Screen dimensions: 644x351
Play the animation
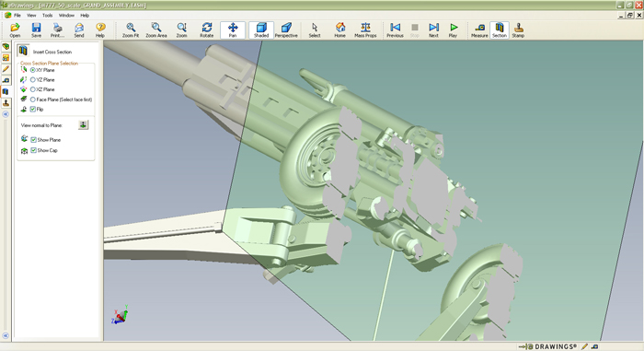pyautogui.click(x=453, y=30)
